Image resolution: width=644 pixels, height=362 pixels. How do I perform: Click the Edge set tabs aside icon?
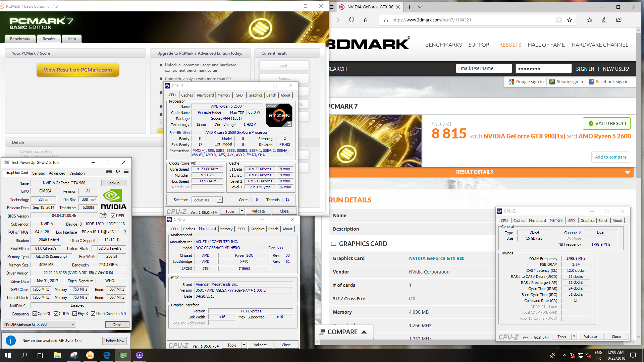(331, 7)
